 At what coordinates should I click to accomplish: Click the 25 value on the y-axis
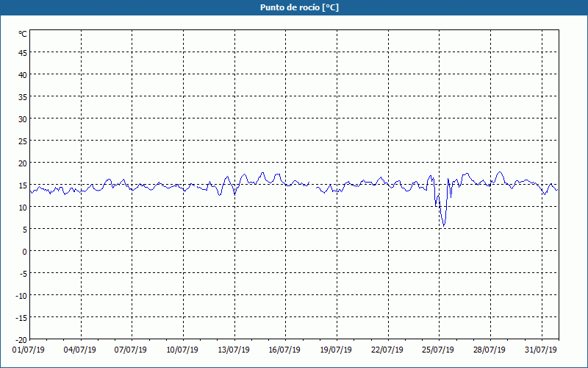point(23,141)
